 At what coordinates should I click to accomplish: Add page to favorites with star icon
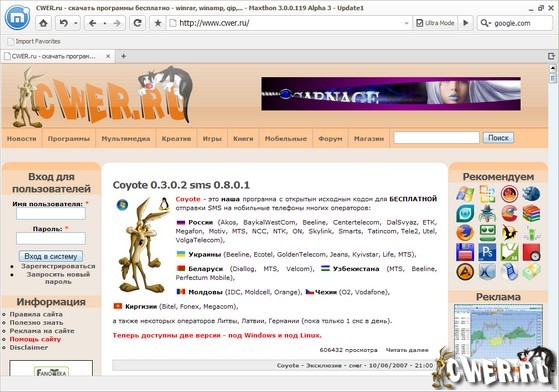[158, 23]
